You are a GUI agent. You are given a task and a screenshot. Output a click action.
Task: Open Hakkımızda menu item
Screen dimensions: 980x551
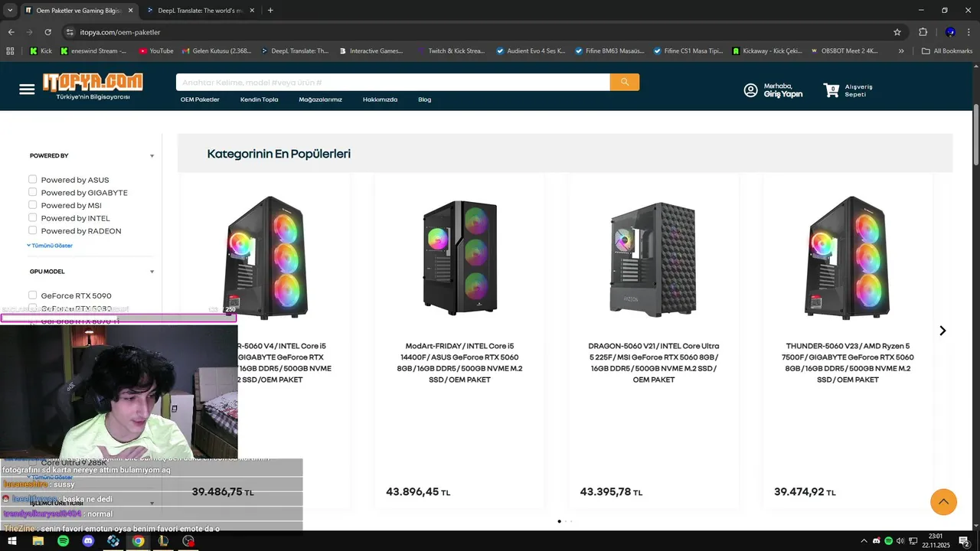[x=380, y=99]
